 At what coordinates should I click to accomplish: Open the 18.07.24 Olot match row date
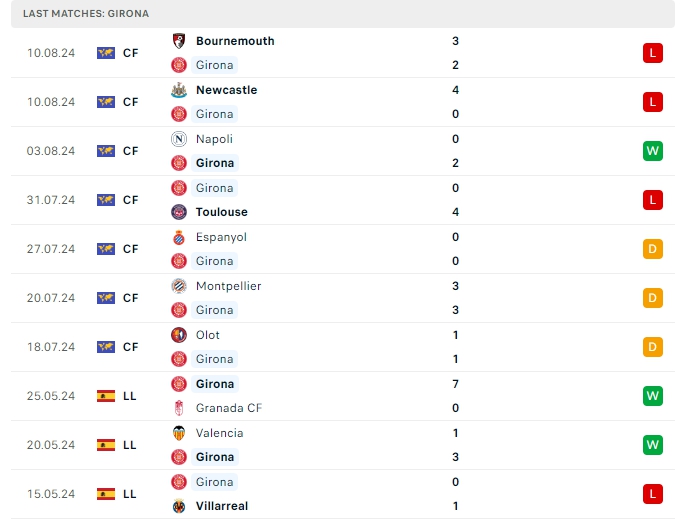tap(52, 347)
